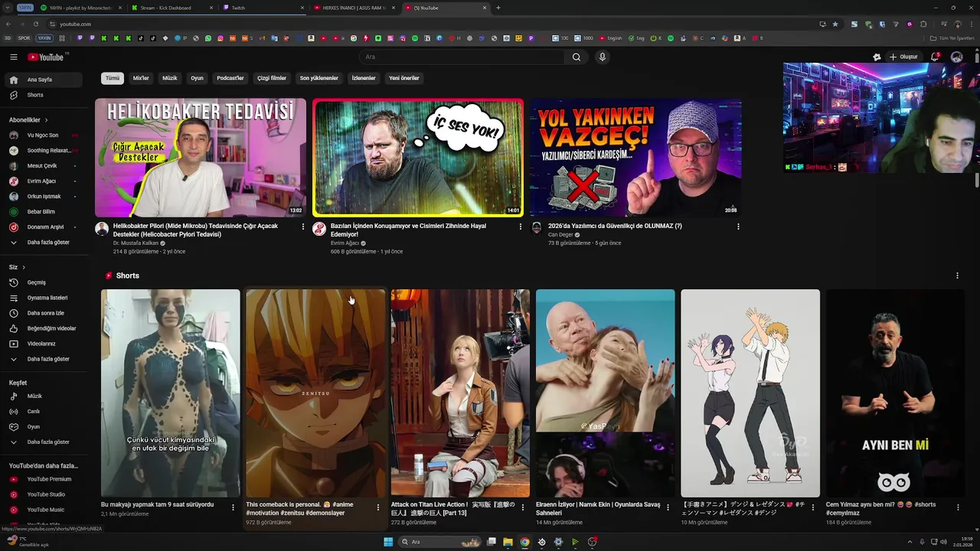Open Dr. Mustafa Kalkan channel link
Viewport: 980px width, 551px height.
136,243
